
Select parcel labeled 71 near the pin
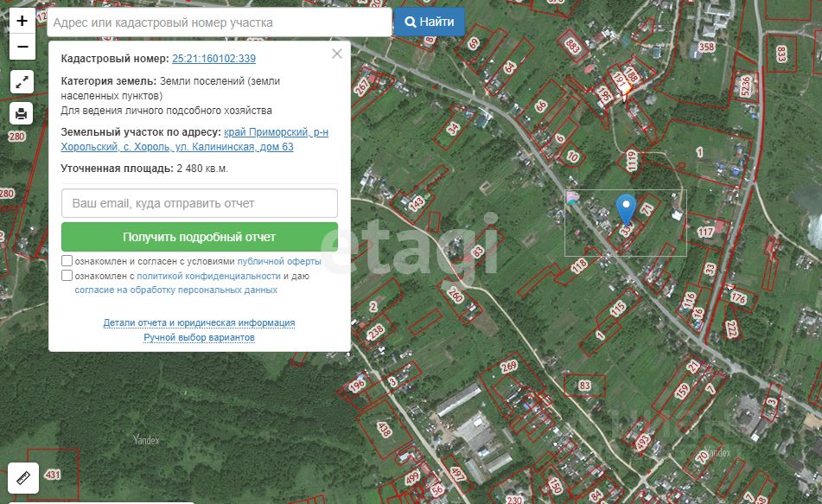[x=647, y=208]
